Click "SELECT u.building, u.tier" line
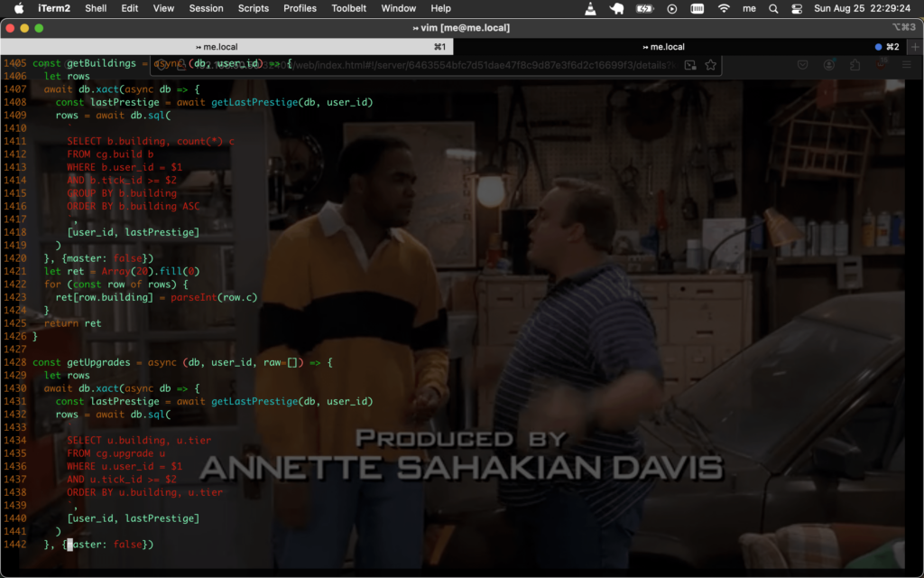 point(139,440)
